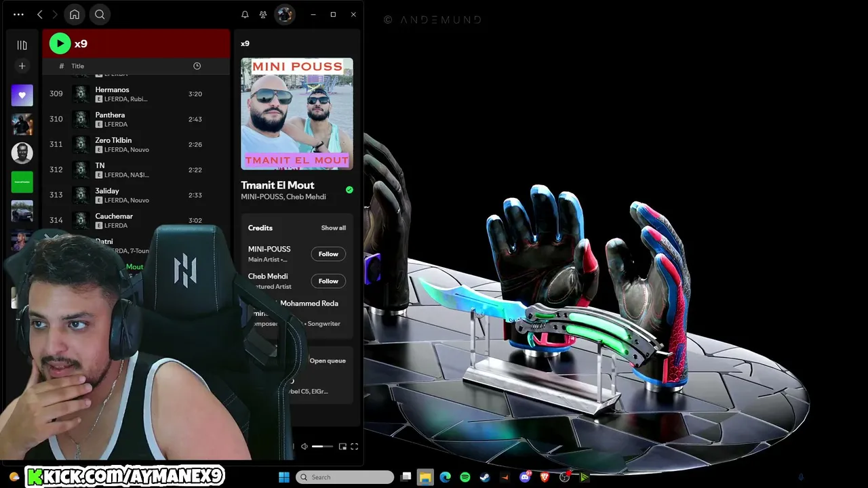Viewport: 868px width, 488px height.
Task: Open the Tmanit El Mout cover art
Action: 297,113
